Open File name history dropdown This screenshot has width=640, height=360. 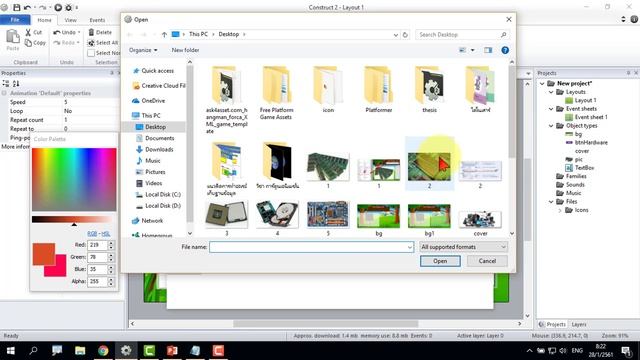coord(409,247)
